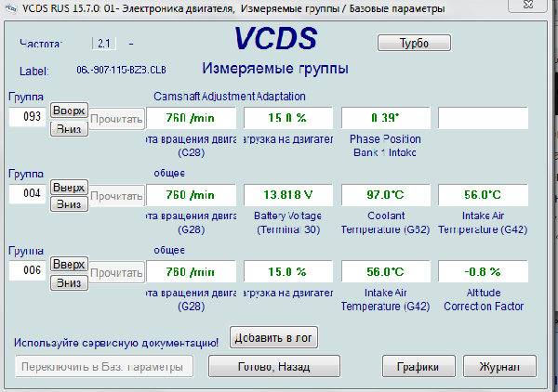Click the Используйте сервисную документацию! notice
Screen dimensions: 558x392
116,343
